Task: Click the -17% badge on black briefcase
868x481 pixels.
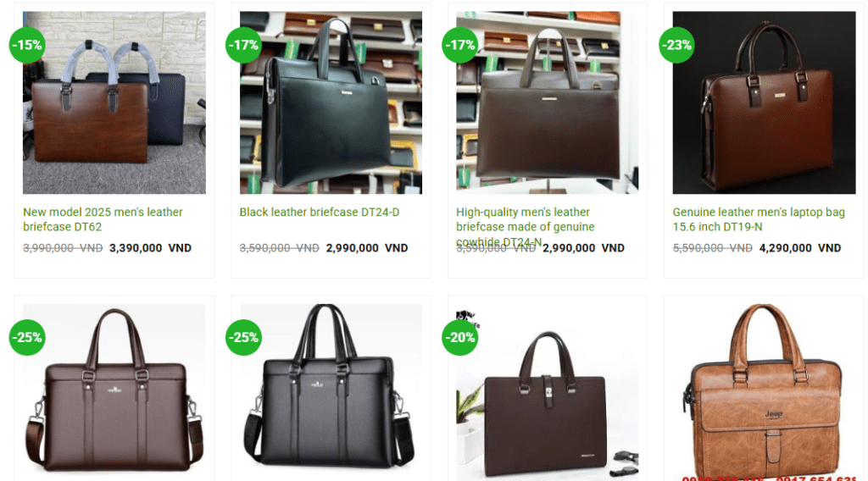Action: (x=243, y=45)
